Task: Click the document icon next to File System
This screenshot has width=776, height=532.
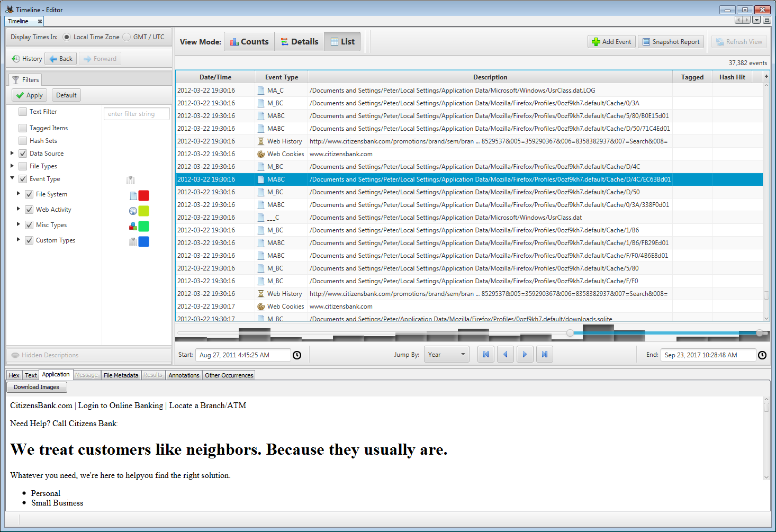Action: [x=133, y=195]
